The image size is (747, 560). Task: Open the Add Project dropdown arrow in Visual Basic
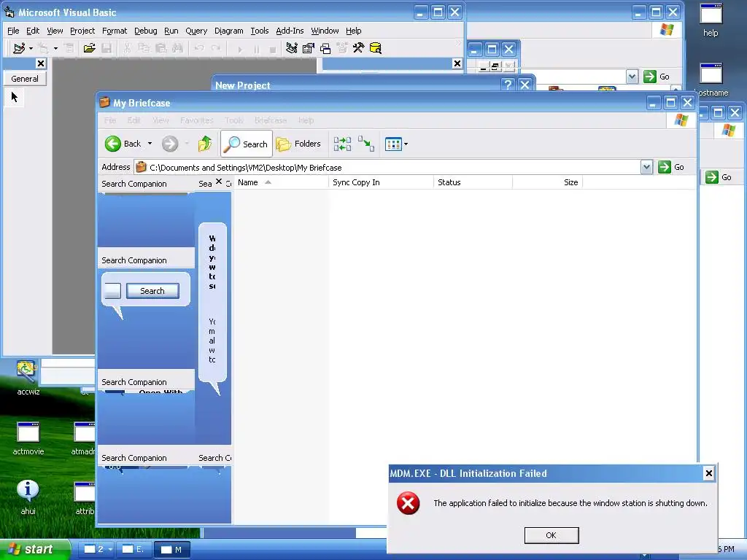(x=31, y=48)
